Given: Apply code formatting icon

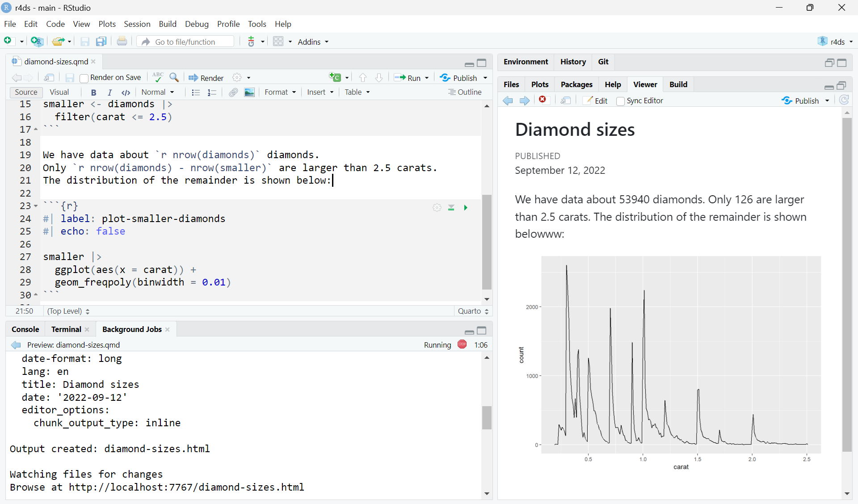Looking at the screenshot, I should [126, 92].
